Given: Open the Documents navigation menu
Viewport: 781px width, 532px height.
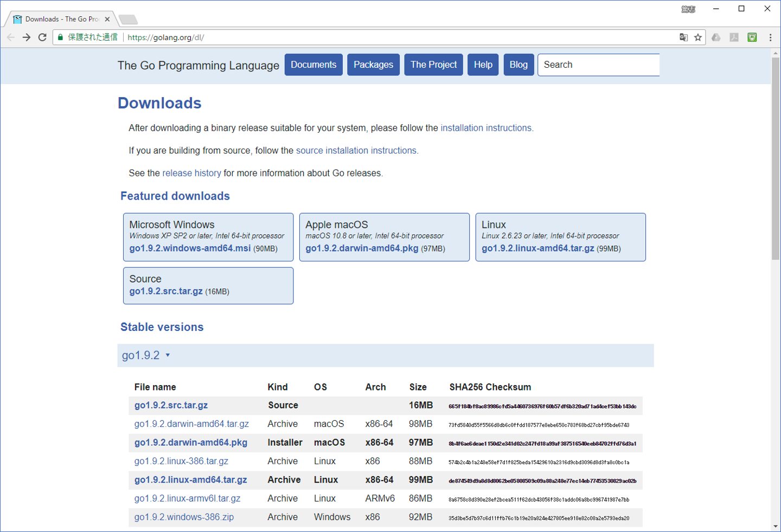Looking at the screenshot, I should pos(313,65).
